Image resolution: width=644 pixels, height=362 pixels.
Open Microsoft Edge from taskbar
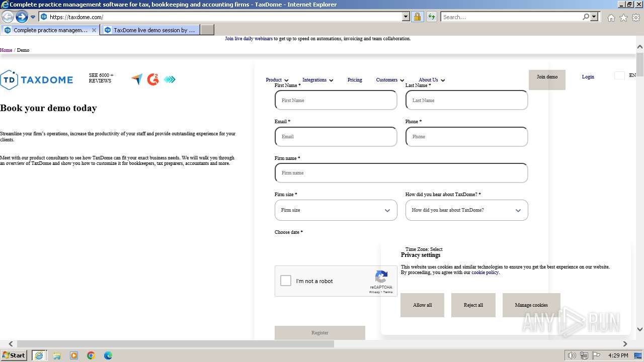pos(108,355)
